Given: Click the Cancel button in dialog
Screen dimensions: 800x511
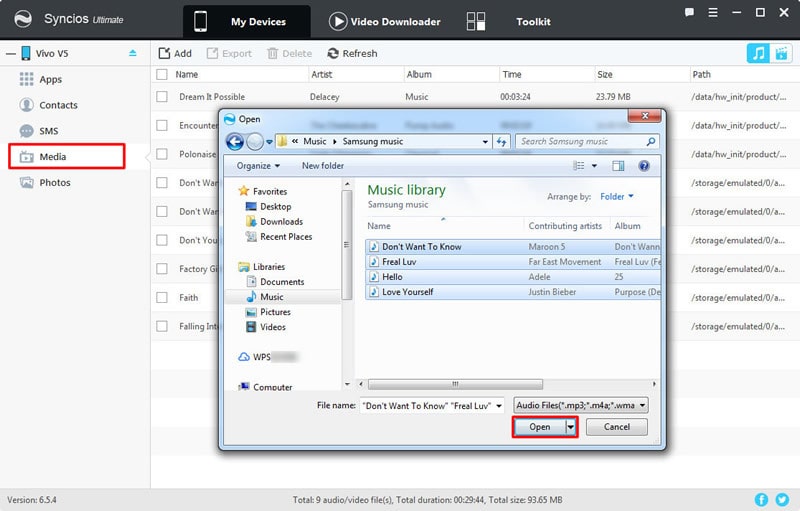Looking at the screenshot, I should [x=616, y=427].
